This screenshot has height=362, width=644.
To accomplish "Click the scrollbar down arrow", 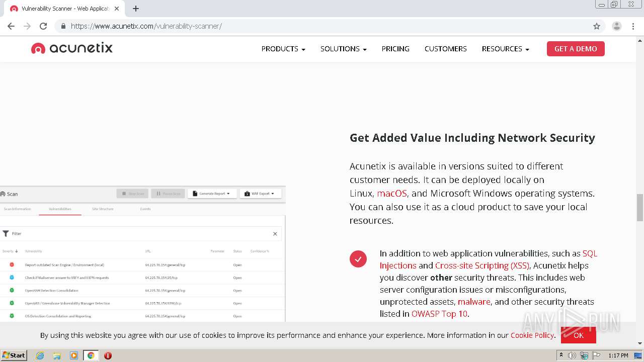I will (640, 344).
